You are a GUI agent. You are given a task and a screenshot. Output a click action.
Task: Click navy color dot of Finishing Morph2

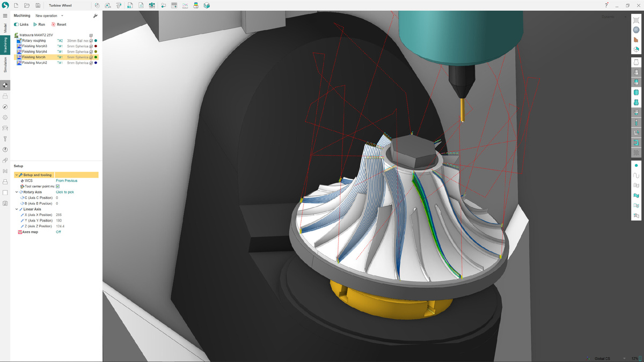click(96, 63)
